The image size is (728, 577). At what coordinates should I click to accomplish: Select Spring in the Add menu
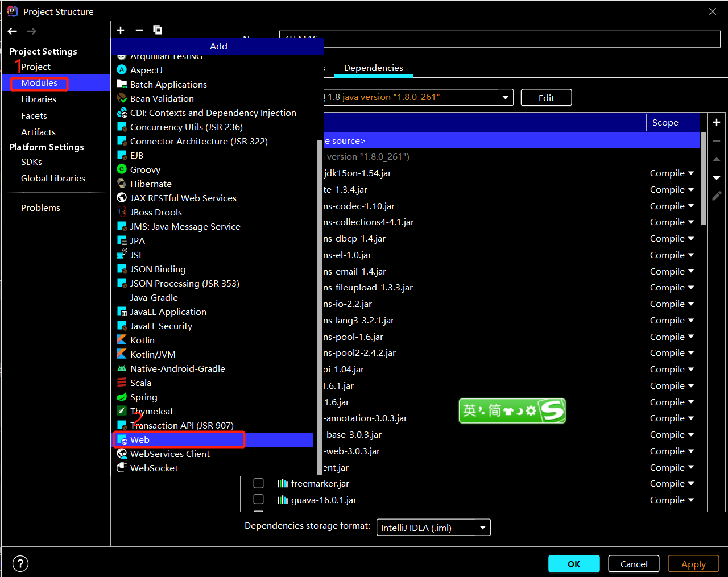(213, 397)
